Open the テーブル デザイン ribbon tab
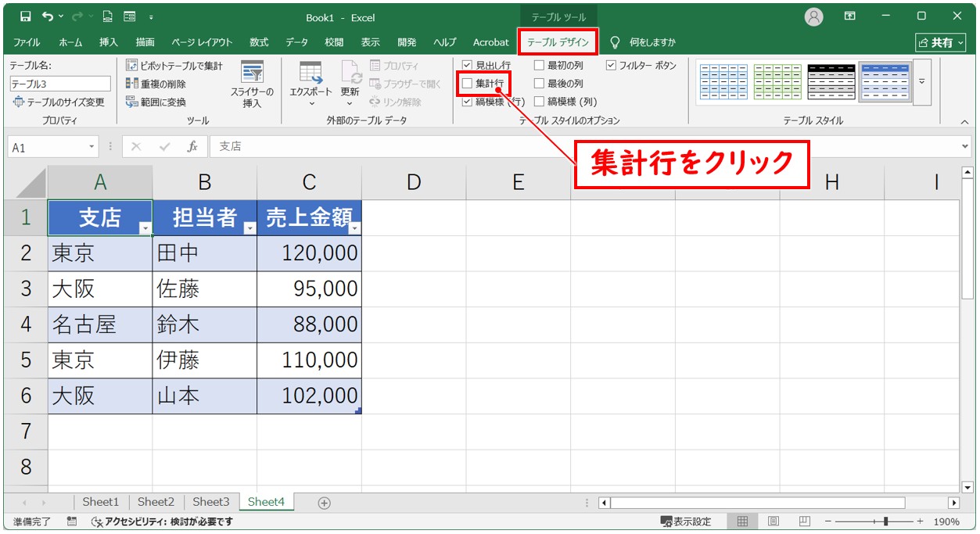Screen dimensions: 980x534 click(x=558, y=42)
